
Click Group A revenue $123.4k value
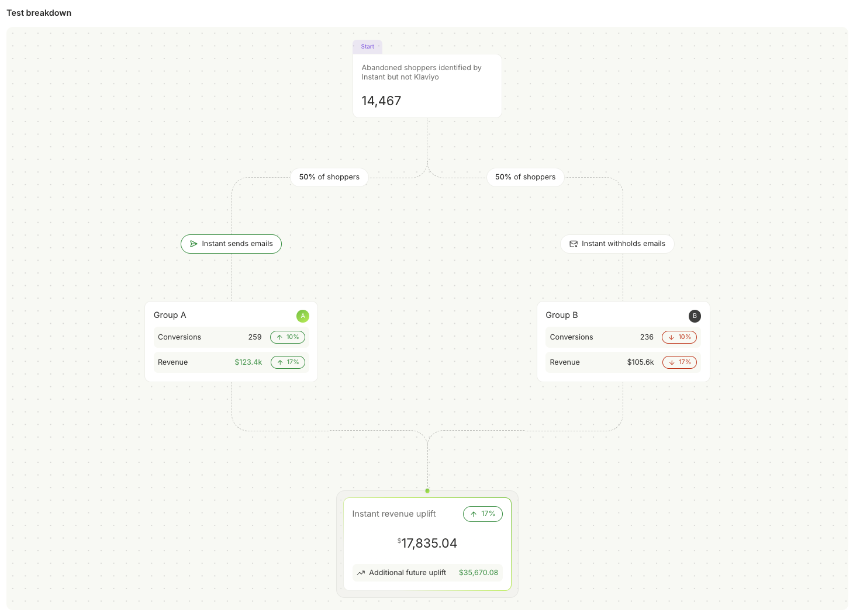[x=248, y=362]
